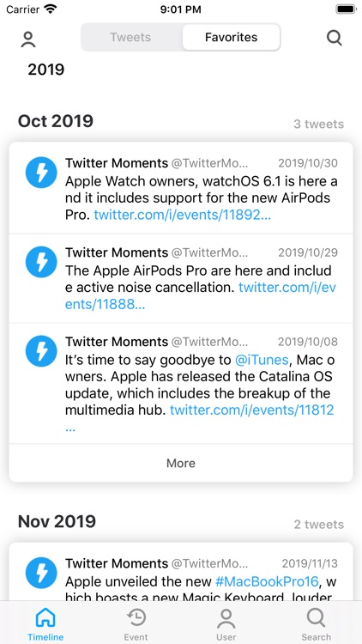Tap Twitter Moments avatar on 2019/10/29 tweet

41,262
